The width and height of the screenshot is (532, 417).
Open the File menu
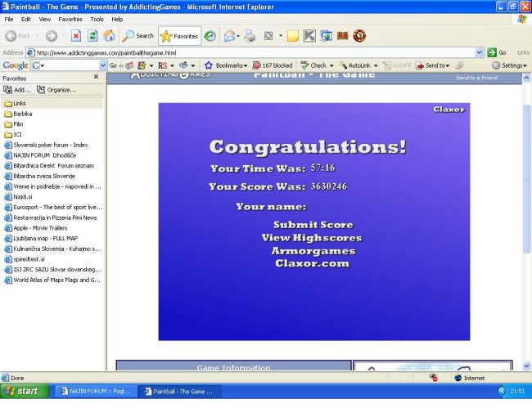tap(9, 20)
